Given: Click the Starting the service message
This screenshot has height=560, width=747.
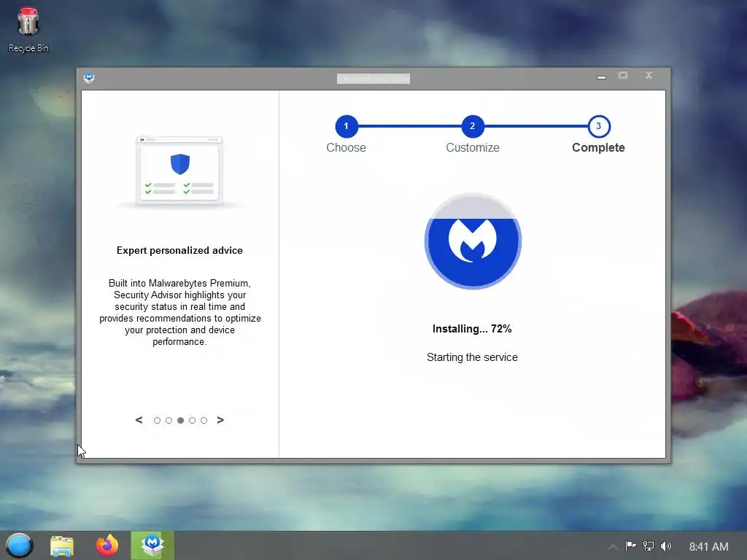Looking at the screenshot, I should click(472, 357).
